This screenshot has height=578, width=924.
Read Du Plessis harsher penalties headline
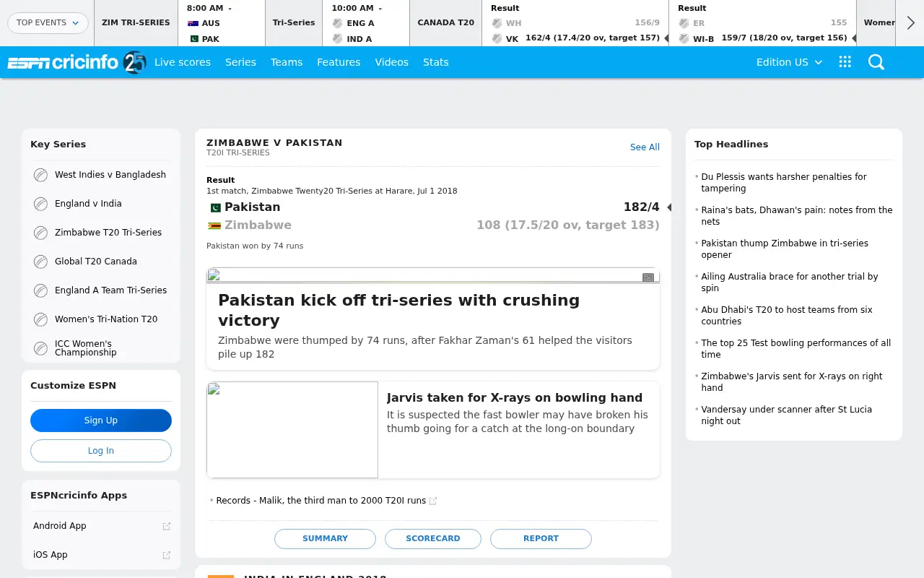click(x=784, y=183)
